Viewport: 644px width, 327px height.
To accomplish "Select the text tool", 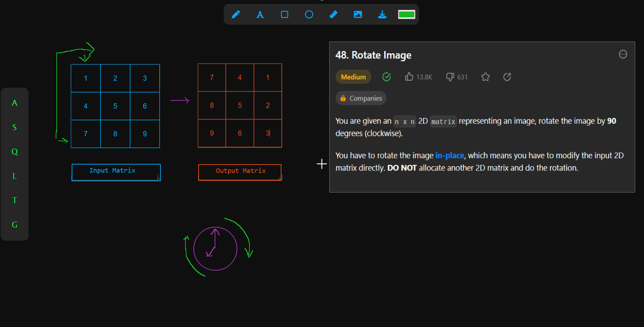I will (x=260, y=14).
